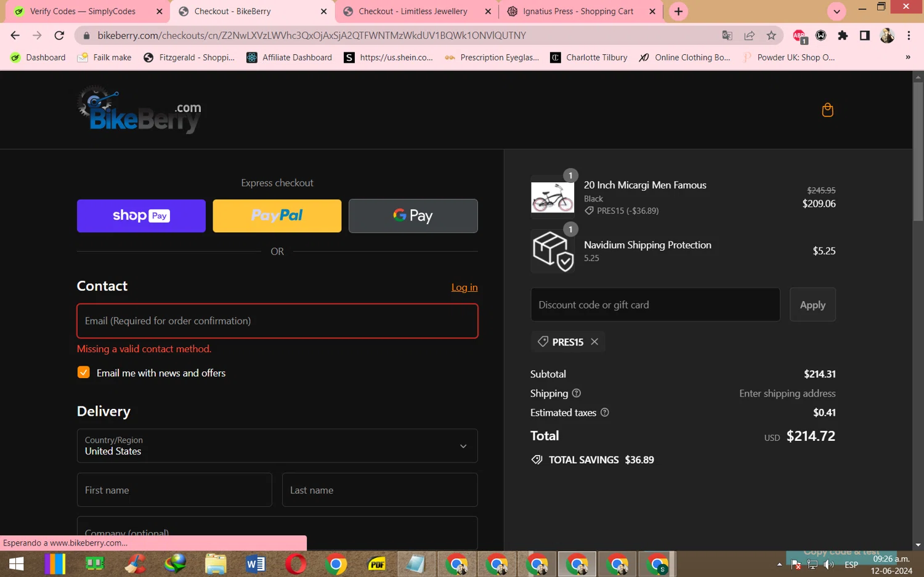Focus the First name field
Viewport: 924px width, 577px height.
[174, 490]
